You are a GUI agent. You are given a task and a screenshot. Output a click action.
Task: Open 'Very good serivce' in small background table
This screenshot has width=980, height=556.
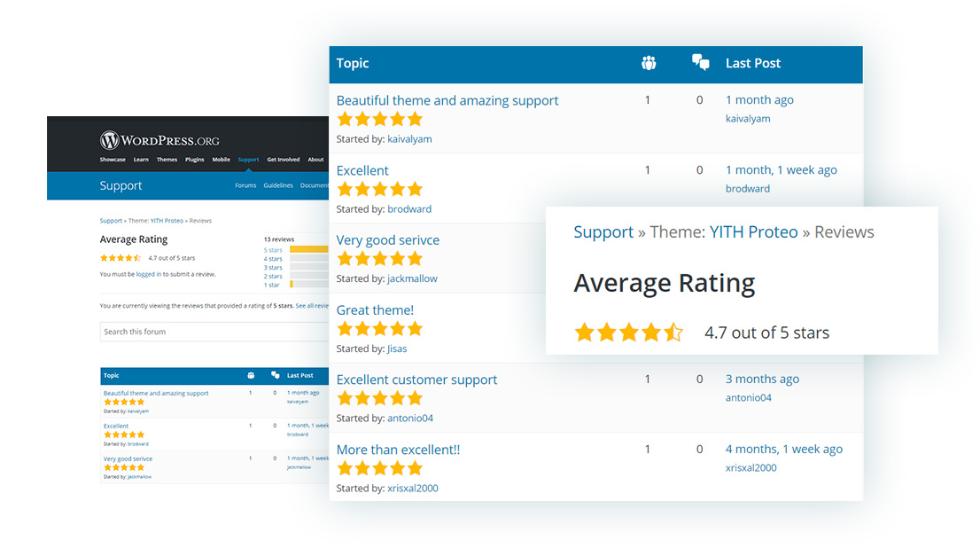tap(128, 458)
